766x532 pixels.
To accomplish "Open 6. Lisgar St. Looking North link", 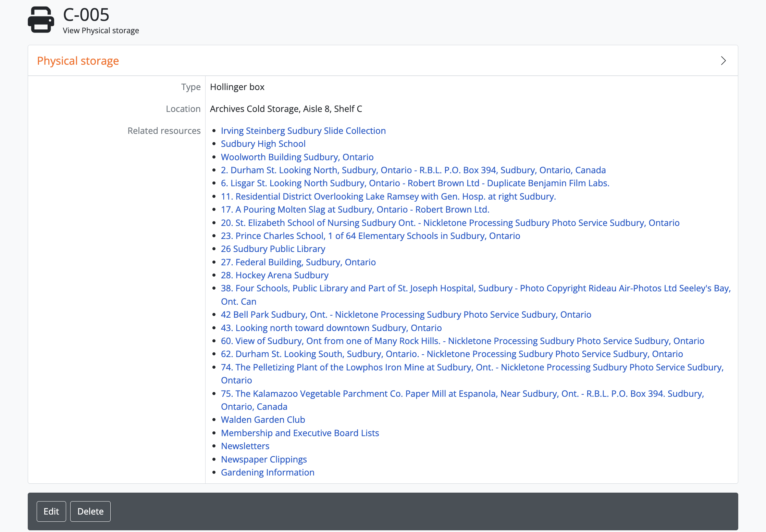I will [x=415, y=183].
